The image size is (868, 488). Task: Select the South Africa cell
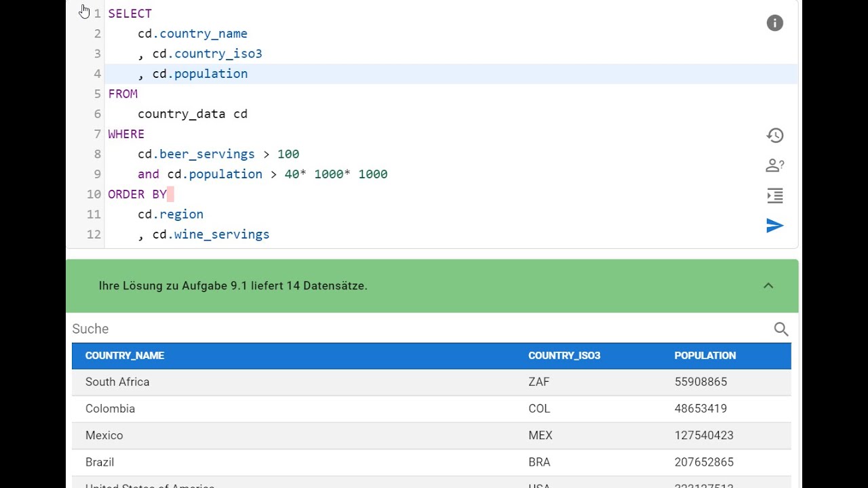click(117, 382)
